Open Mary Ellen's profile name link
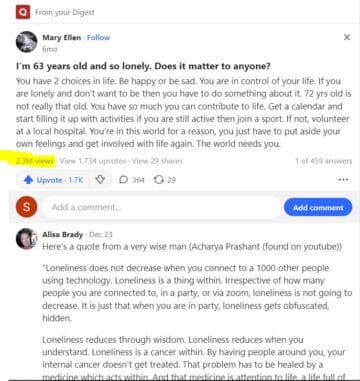The height and width of the screenshot is (381, 360). point(62,38)
